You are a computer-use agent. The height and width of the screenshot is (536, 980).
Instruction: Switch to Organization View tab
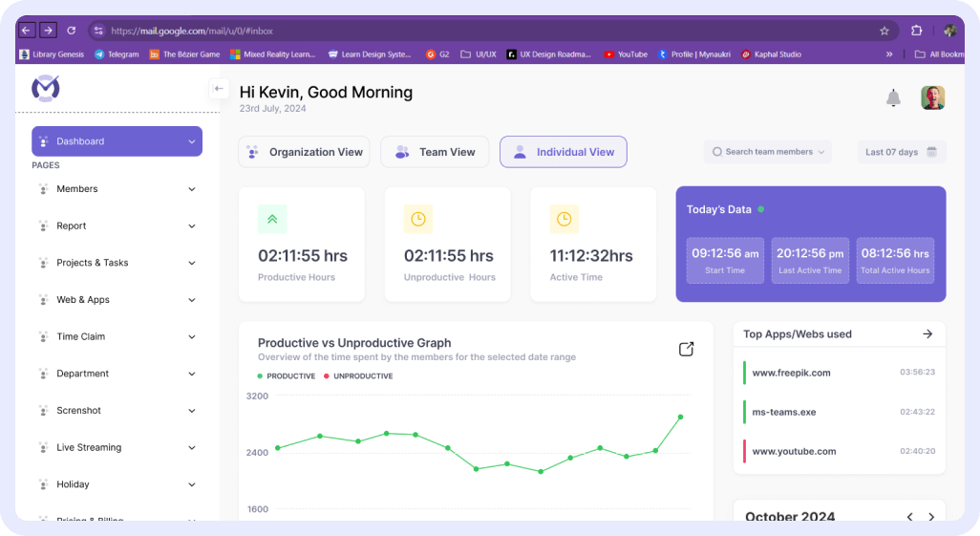[x=304, y=152]
